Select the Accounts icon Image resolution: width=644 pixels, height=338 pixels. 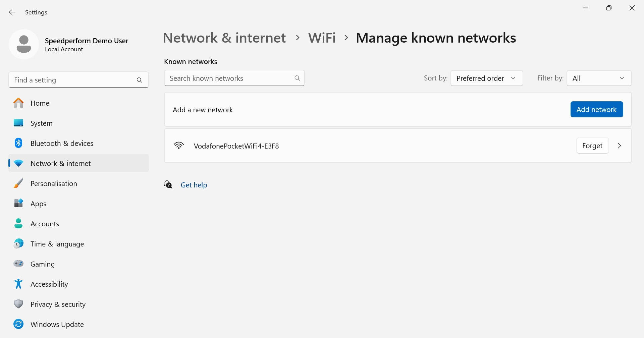18,223
